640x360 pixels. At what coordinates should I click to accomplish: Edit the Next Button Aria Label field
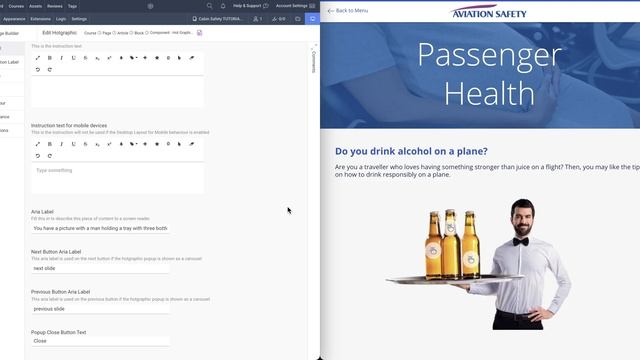(100, 268)
